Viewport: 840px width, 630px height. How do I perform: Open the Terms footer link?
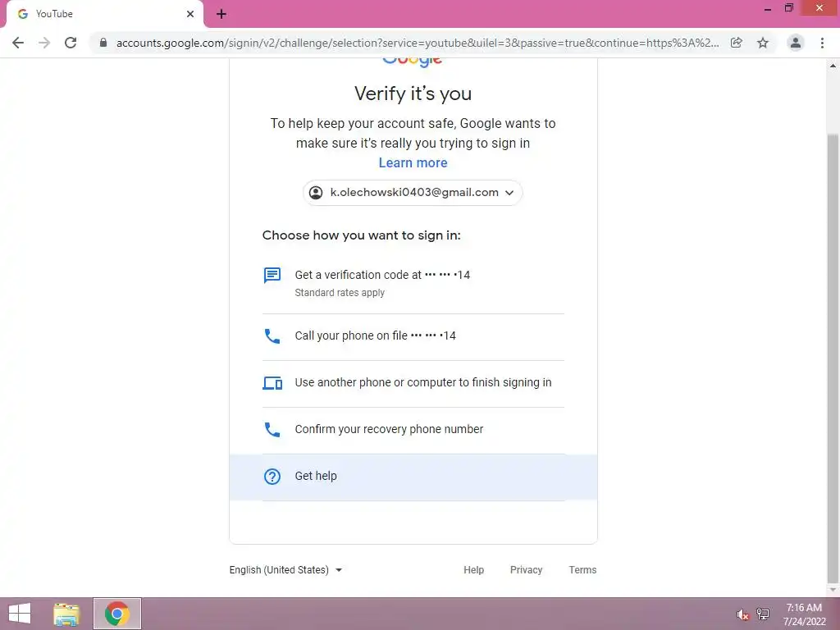point(583,570)
